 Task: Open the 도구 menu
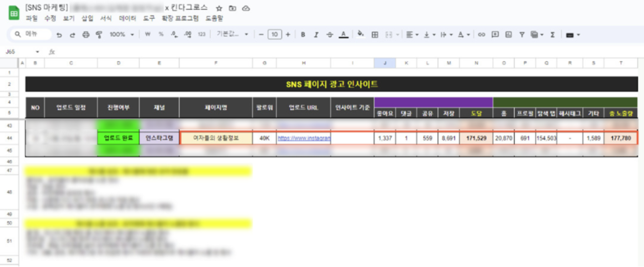[x=149, y=18]
